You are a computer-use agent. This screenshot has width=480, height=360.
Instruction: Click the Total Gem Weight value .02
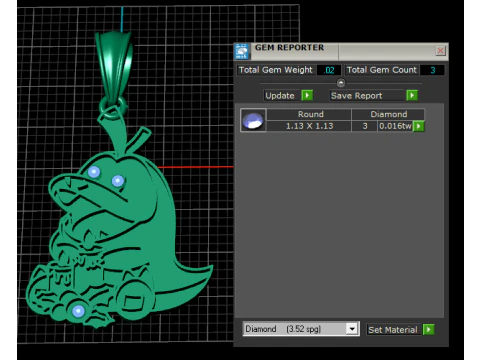pyautogui.click(x=329, y=70)
